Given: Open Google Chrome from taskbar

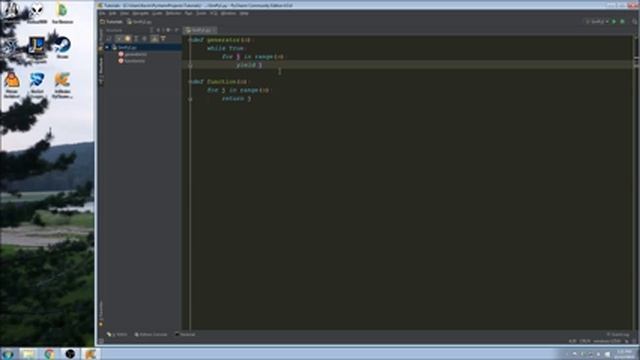Looking at the screenshot, I should [x=49, y=353].
